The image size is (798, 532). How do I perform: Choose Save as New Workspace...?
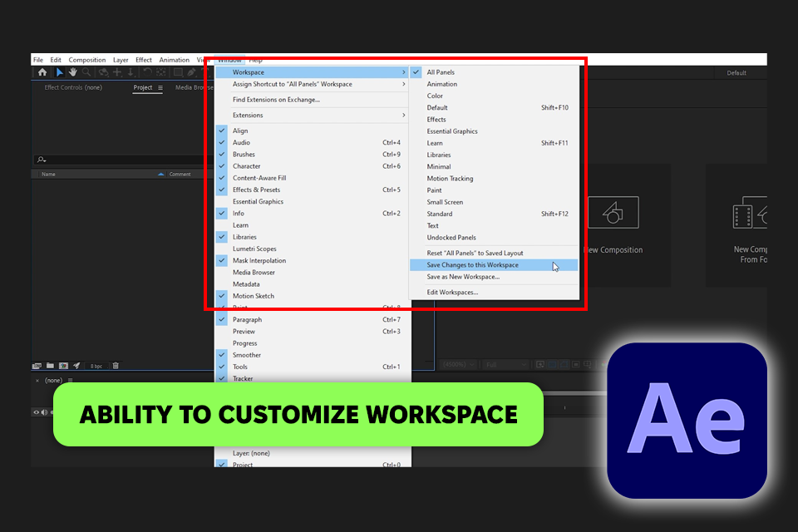(x=494, y=277)
